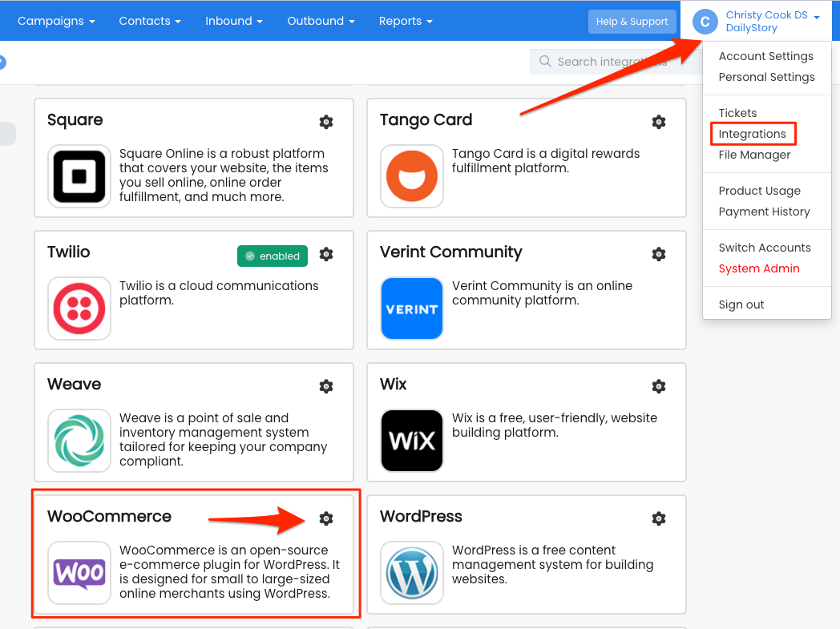Open settings gear for Wix integration
This screenshot has height=629, width=840.
pyautogui.click(x=658, y=386)
